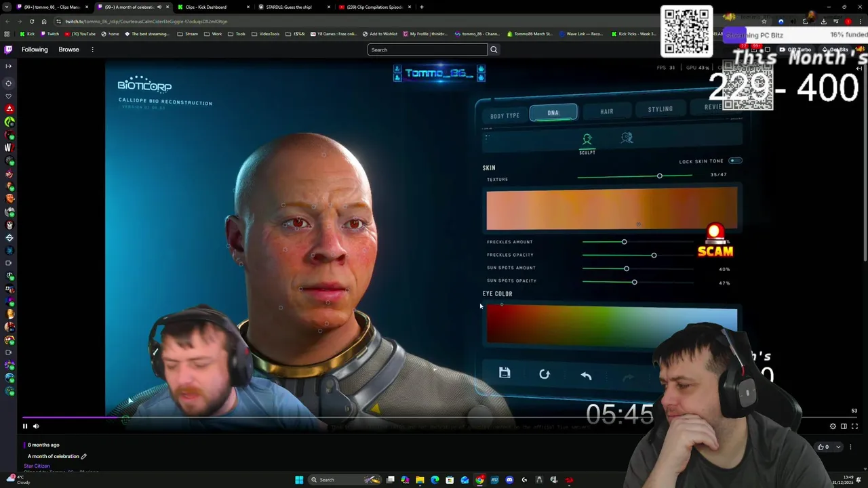Open the three-dot menu beside Browse
This screenshot has height=488, width=868.
click(92, 49)
